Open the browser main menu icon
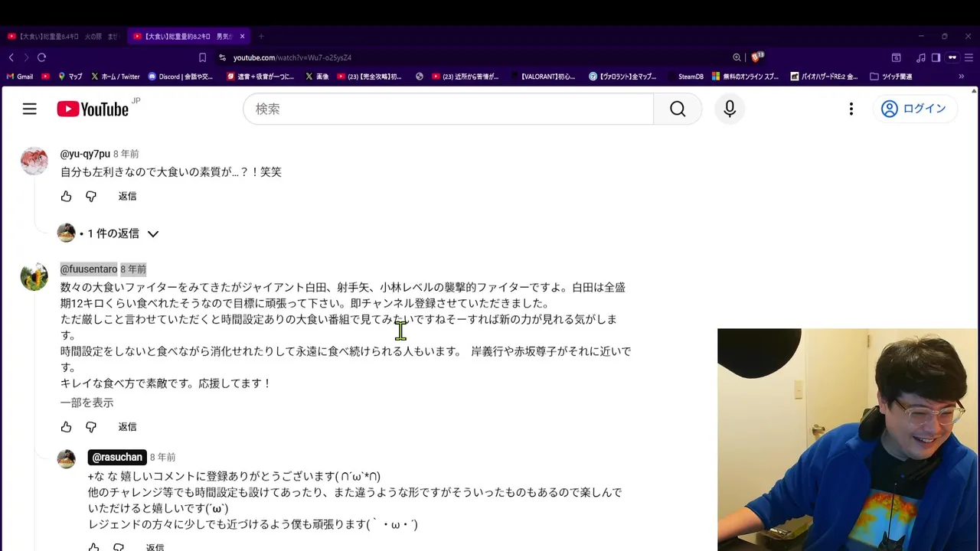This screenshot has width=980, height=551. pos(968,57)
